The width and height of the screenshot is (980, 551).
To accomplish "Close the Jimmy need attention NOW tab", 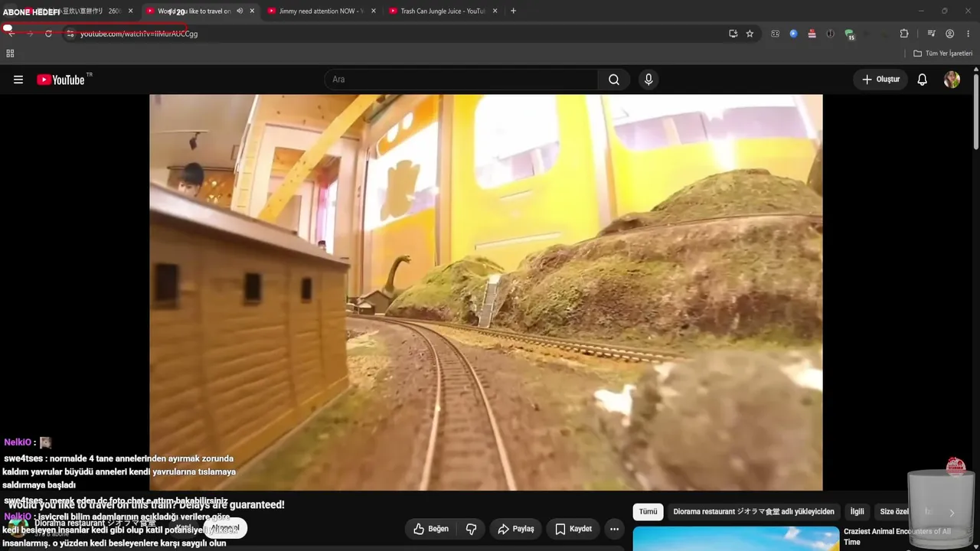I will pos(374,11).
